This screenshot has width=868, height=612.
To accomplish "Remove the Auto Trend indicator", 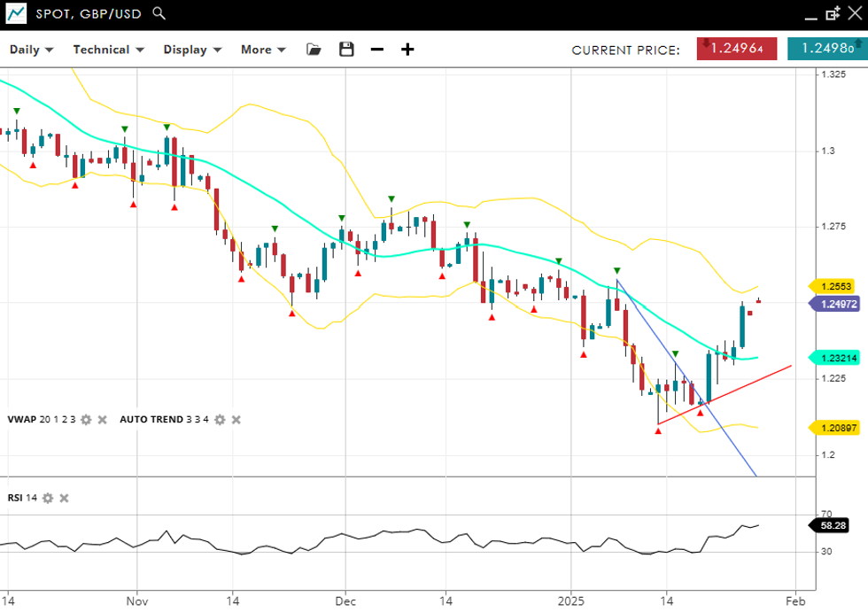I will point(236,420).
